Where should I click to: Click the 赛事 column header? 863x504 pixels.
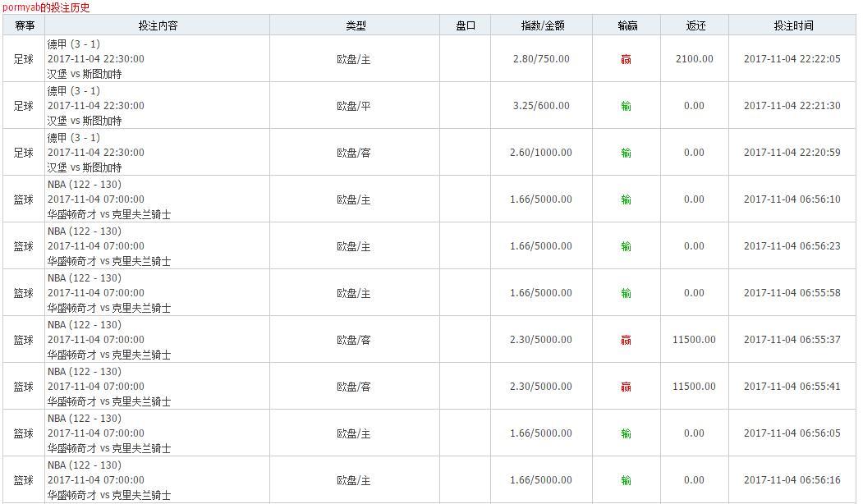[x=24, y=25]
